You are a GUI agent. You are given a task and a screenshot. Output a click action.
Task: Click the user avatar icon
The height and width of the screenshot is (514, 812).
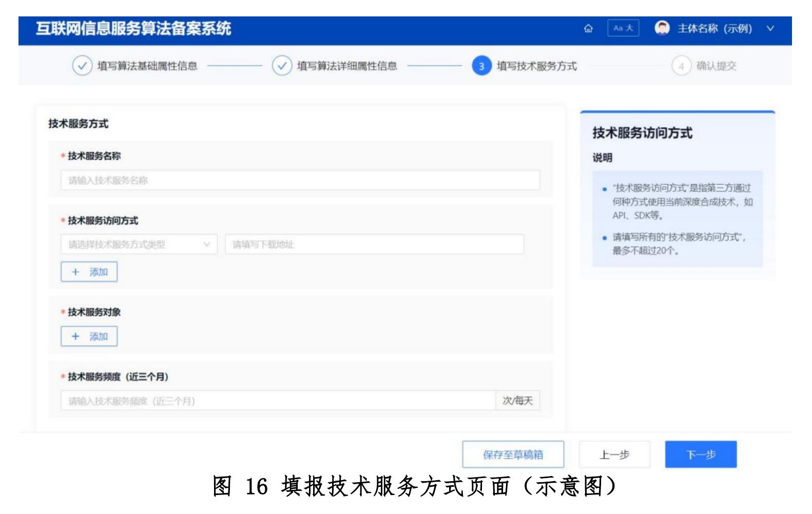pyautogui.click(x=662, y=28)
